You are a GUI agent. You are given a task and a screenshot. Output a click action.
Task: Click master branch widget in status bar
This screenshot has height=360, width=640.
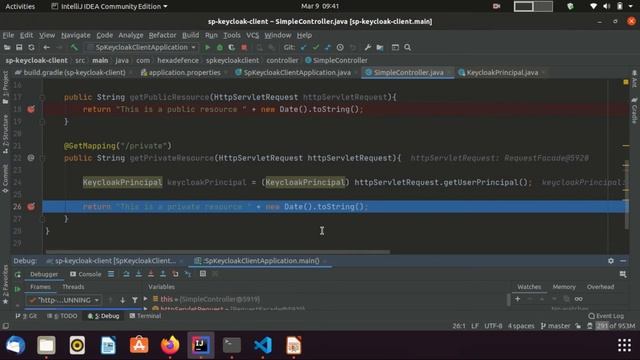point(555,326)
